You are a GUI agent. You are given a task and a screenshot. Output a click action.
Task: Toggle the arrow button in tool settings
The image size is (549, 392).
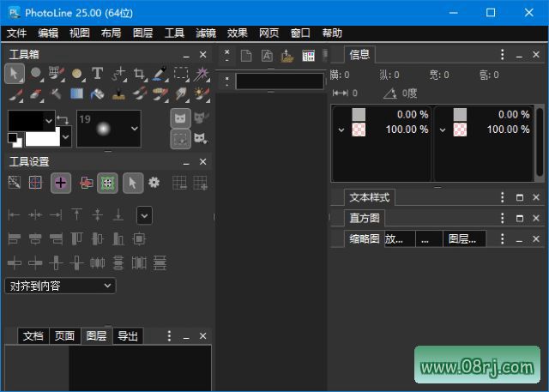(x=133, y=183)
